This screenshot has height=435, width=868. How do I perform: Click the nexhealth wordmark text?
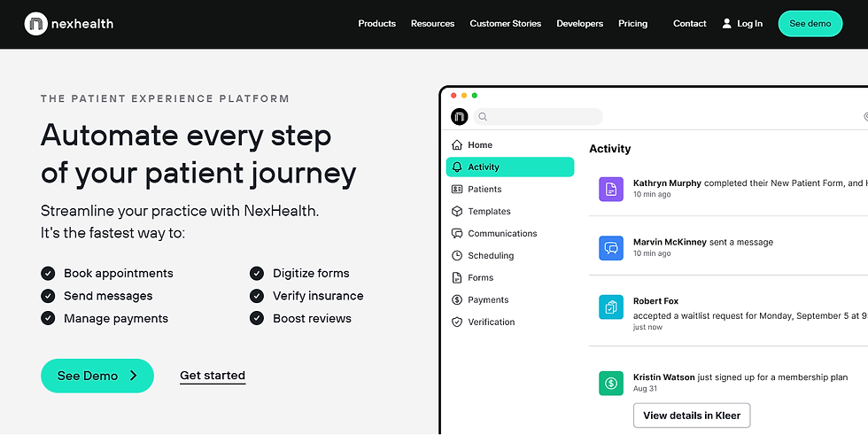(81, 24)
